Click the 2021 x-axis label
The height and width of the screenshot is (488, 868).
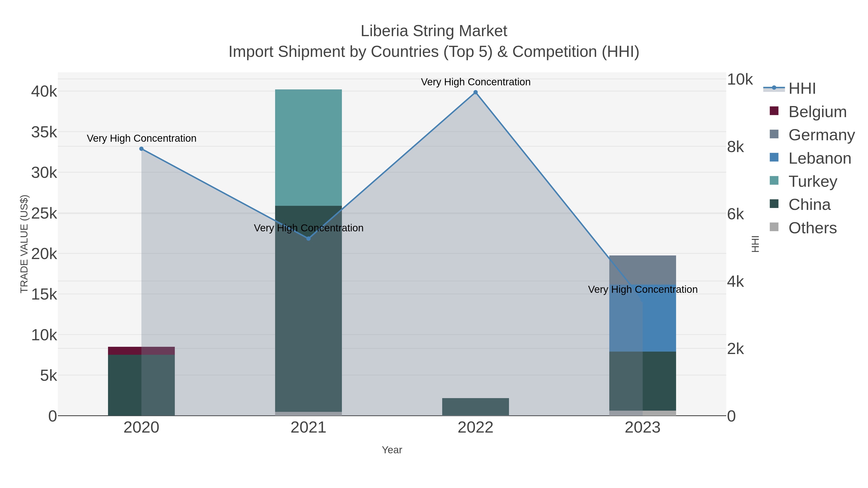point(308,428)
